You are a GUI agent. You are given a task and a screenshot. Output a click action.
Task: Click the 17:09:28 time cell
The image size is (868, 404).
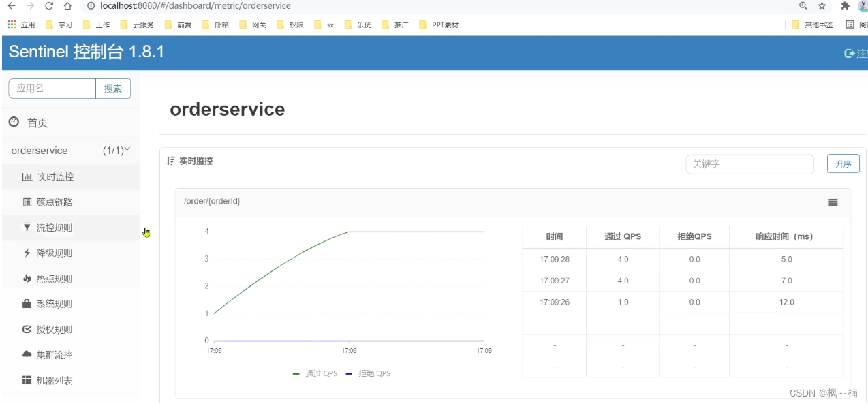(x=555, y=259)
